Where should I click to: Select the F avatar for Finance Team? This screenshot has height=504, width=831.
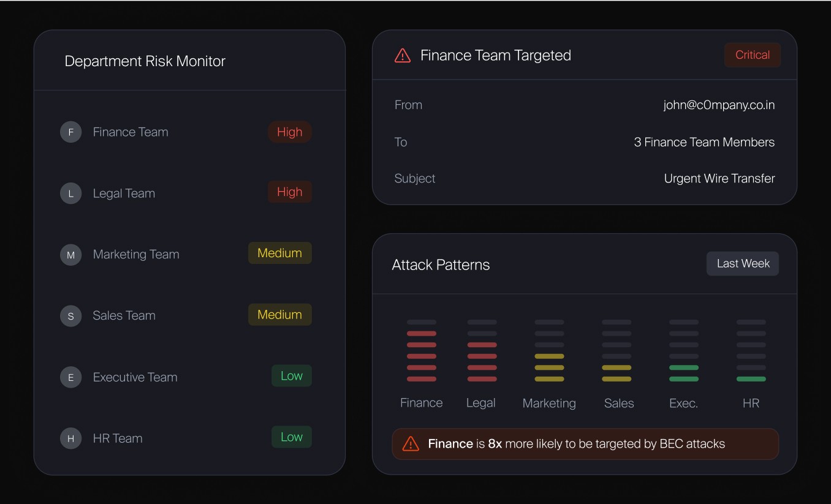(x=70, y=132)
